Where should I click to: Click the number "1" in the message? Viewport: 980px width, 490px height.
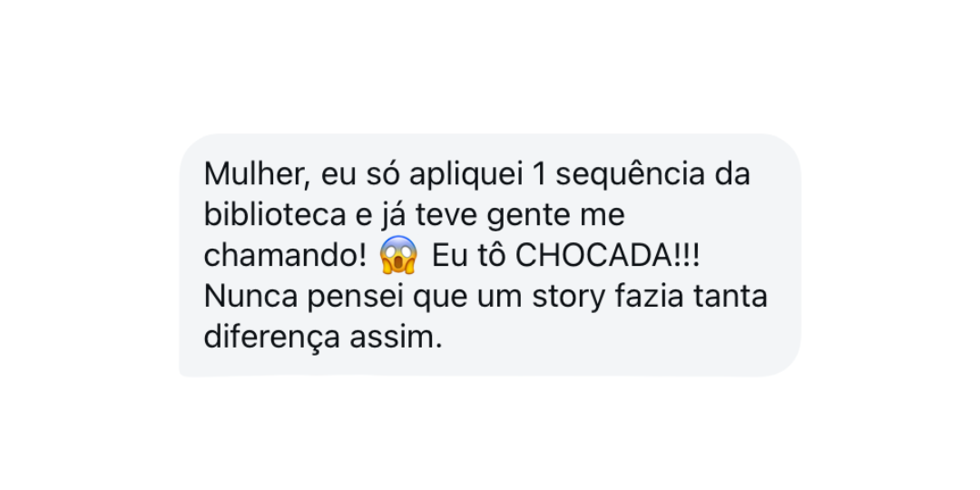tap(536, 173)
